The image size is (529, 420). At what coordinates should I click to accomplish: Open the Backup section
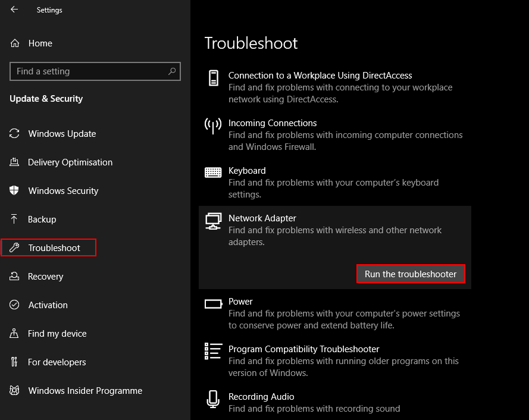tap(42, 220)
